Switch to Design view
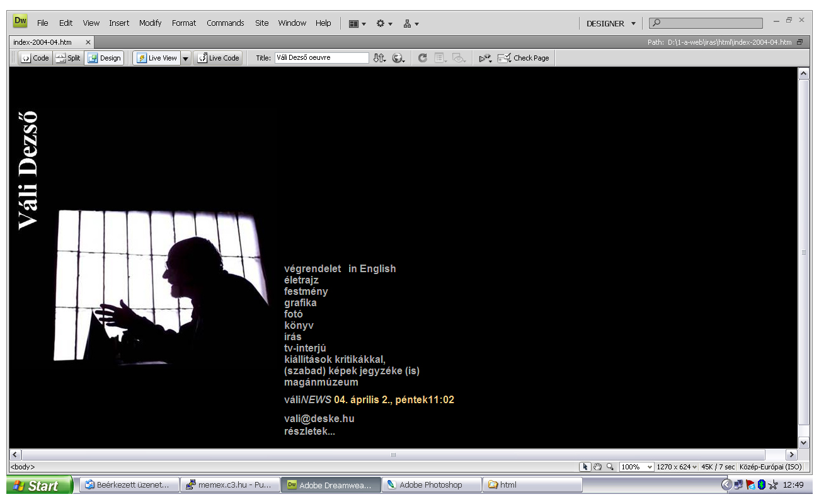Viewport: 819px width, 504px height. (104, 58)
